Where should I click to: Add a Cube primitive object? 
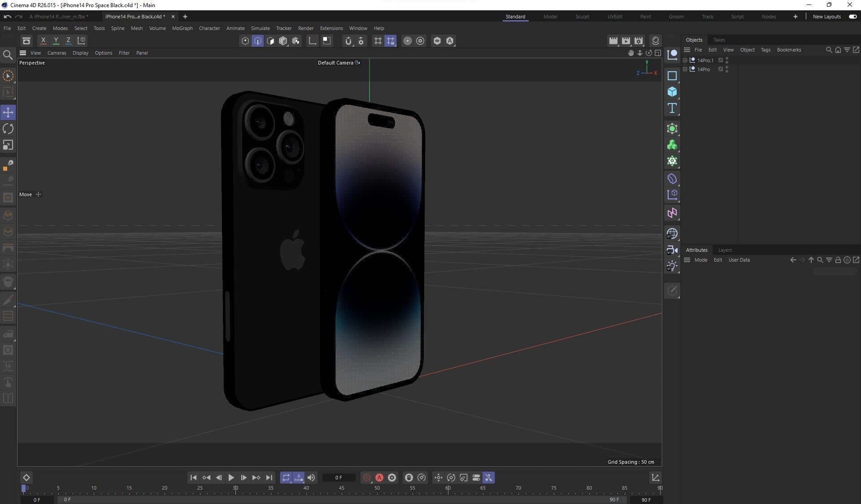[x=672, y=92]
